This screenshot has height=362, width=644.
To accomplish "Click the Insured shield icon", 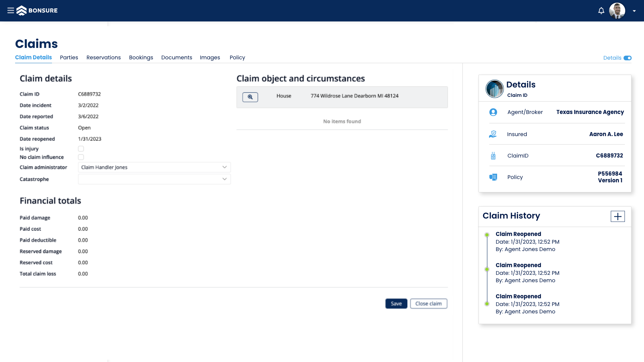I will (493, 134).
